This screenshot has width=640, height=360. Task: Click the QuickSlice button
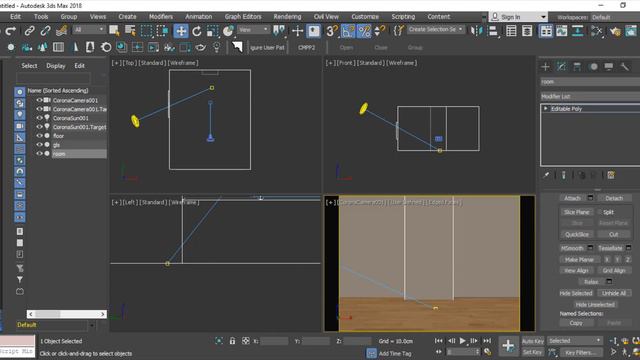coord(577,234)
